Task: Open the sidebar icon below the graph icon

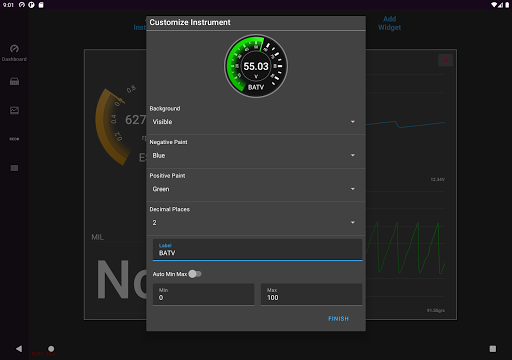Action: click(x=14, y=139)
